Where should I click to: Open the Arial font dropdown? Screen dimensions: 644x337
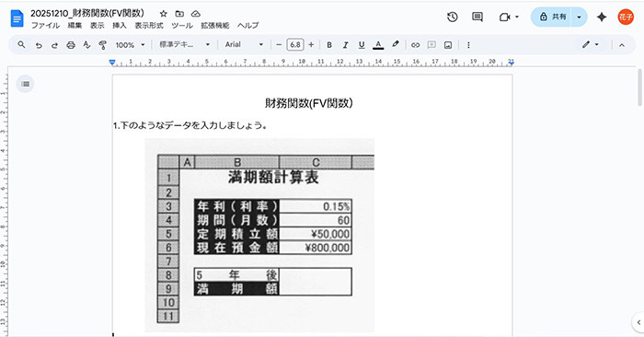pyautogui.click(x=244, y=44)
